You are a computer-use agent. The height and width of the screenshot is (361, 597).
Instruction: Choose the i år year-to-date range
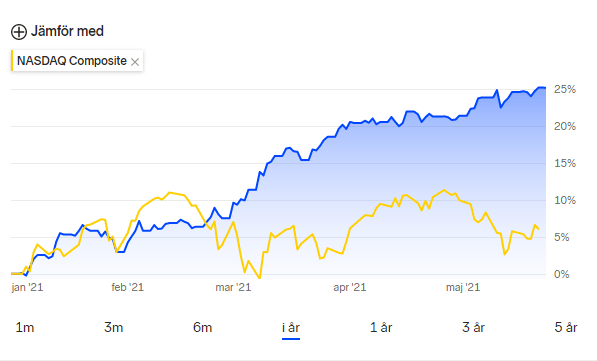(291, 327)
